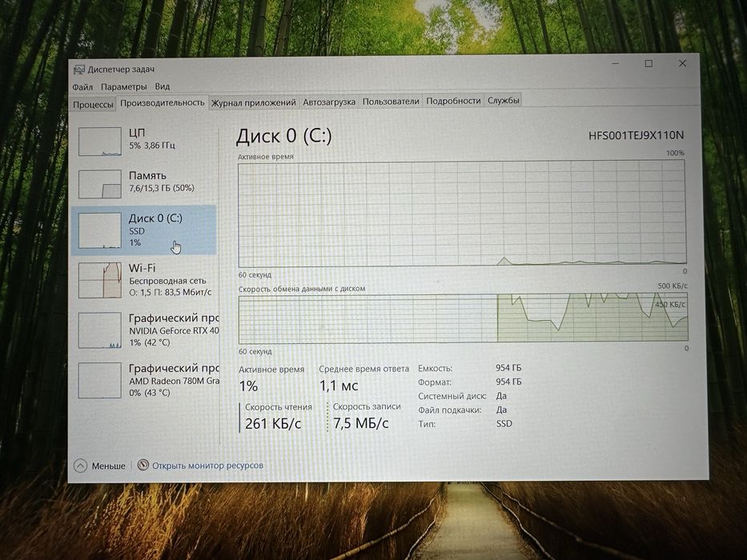Click the Активное время graph area
The width and height of the screenshot is (747, 560).
pos(462,214)
